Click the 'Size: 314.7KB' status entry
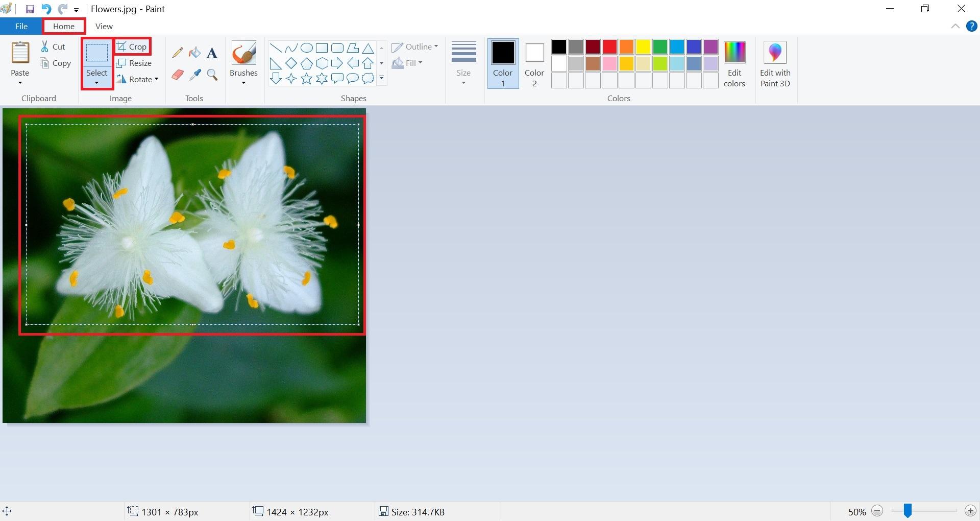 pyautogui.click(x=411, y=512)
